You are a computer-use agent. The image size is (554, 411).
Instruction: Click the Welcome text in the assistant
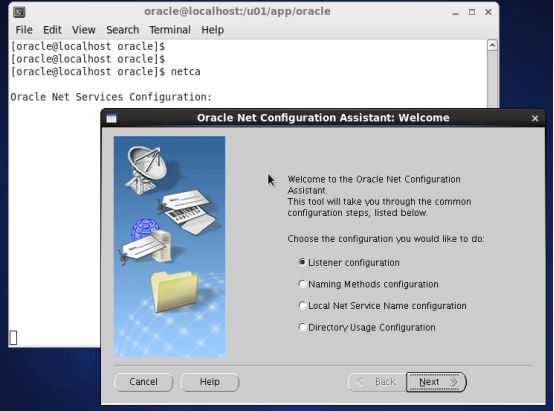coord(379,196)
